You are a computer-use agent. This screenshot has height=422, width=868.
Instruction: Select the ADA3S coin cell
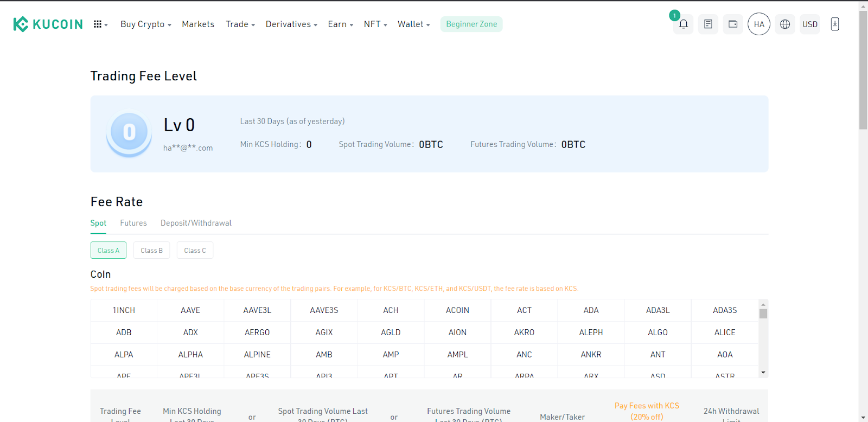click(725, 310)
